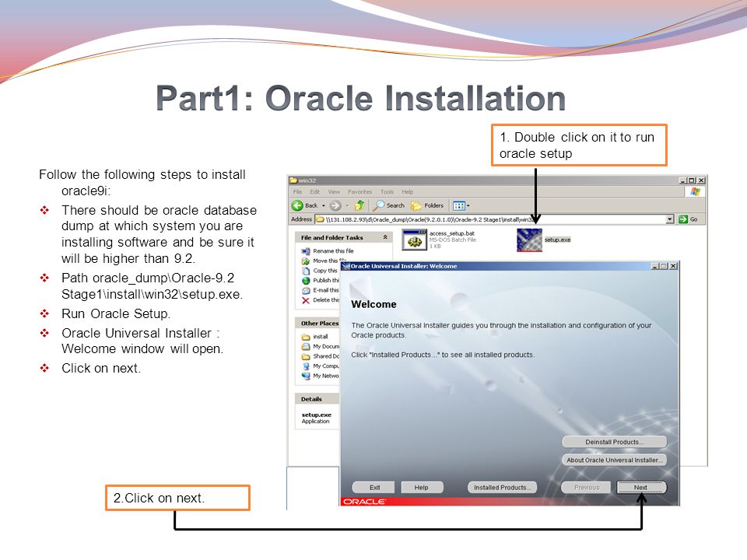This screenshot has height=560, width=747.
Task: Click the Windows flag logo in Explorer
Action: (x=695, y=191)
